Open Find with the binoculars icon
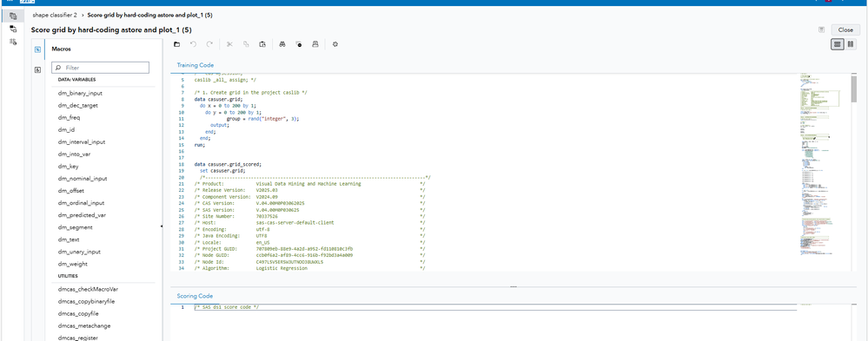The height and width of the screenshot is (341, 868). (282, 44)
